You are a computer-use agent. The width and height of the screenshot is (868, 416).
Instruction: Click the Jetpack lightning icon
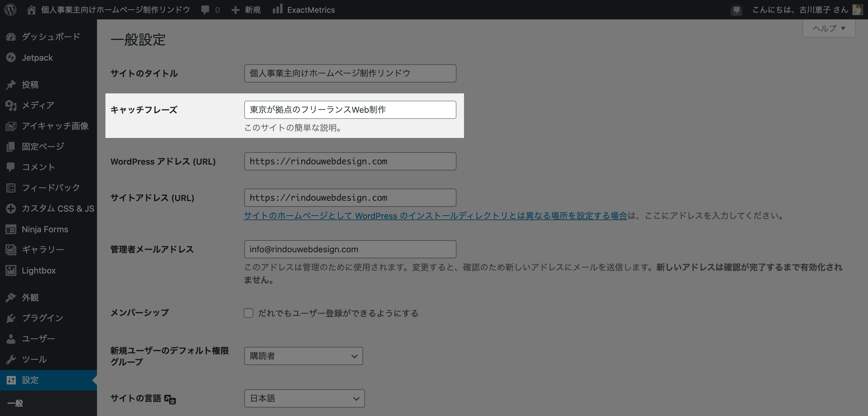pyautogui.click(x=11, y=58)
